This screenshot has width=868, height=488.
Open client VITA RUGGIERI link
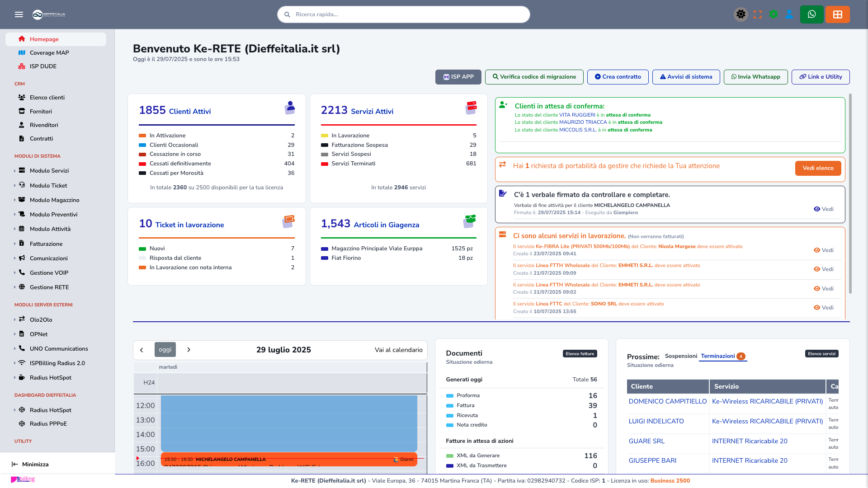[x=577, y=115]
